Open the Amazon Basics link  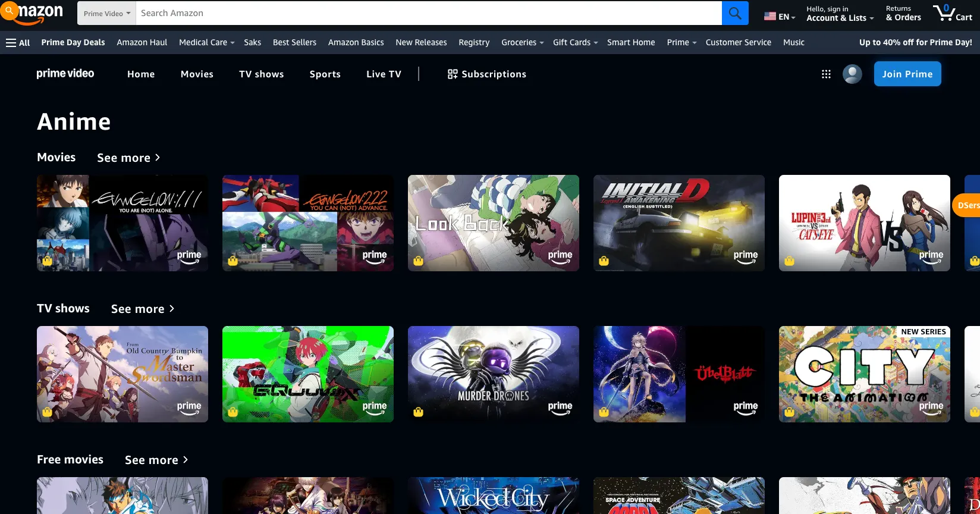click(x=356, y=42)
